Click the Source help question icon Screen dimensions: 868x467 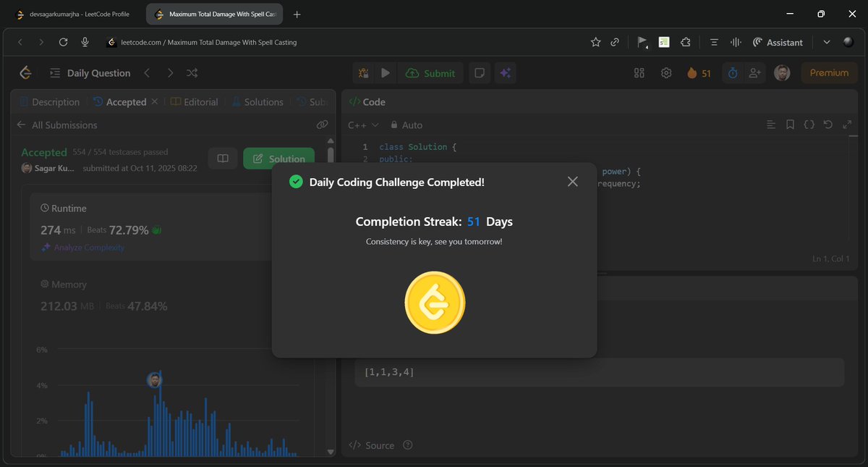408,445
